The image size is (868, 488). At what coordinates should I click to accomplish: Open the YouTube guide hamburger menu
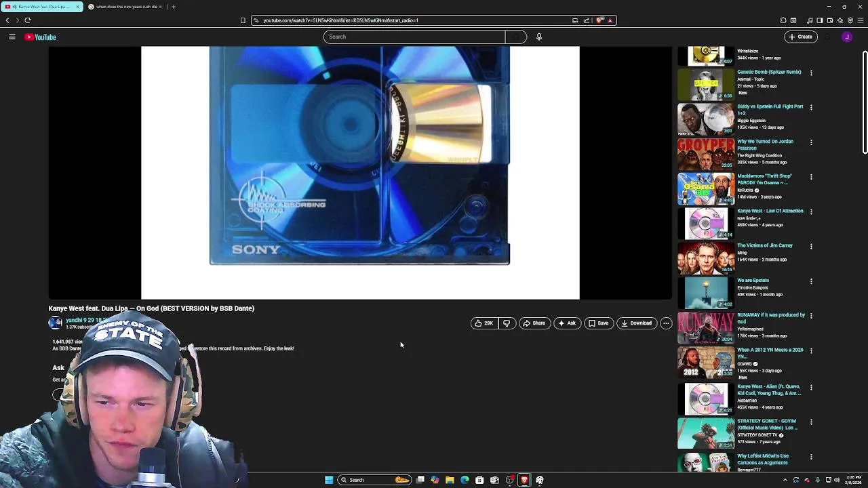click(12, 37)
